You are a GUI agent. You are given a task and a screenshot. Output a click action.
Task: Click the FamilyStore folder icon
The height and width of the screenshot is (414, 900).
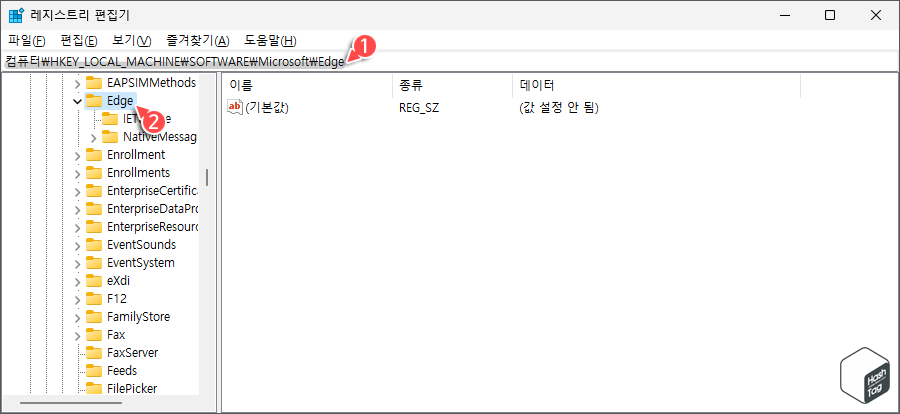(94, 317)
